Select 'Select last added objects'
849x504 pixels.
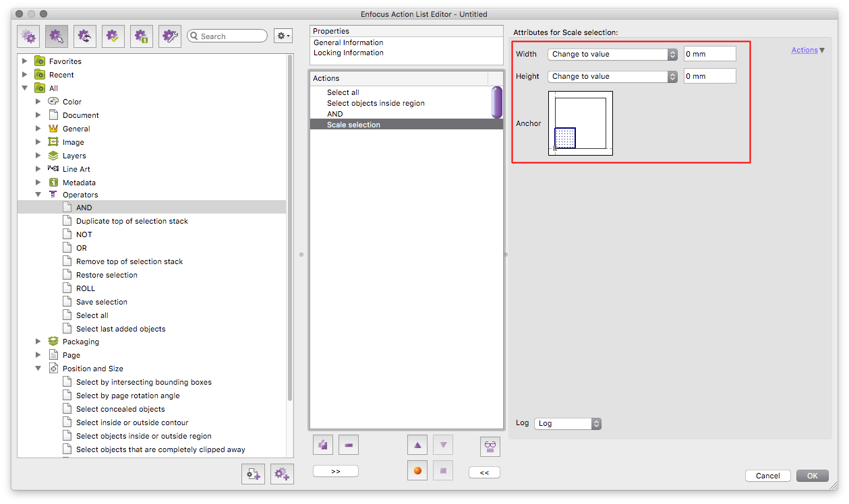(x=121, y=329)
